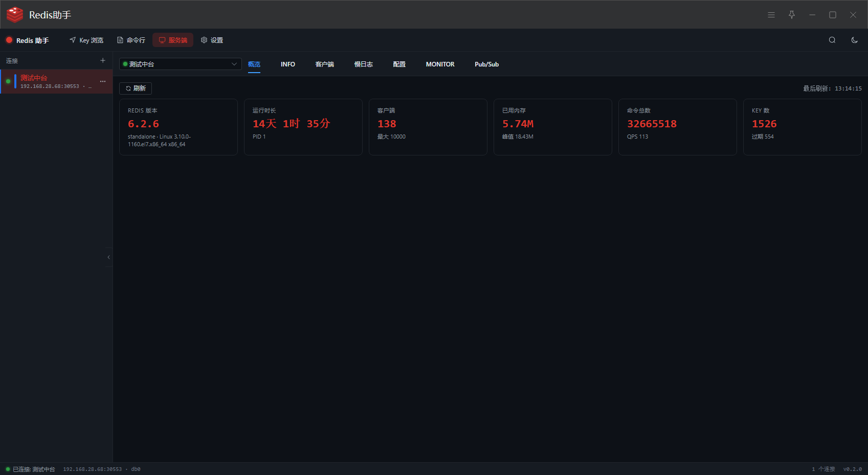Click the QPS 113 text

[x=637, y=137]
